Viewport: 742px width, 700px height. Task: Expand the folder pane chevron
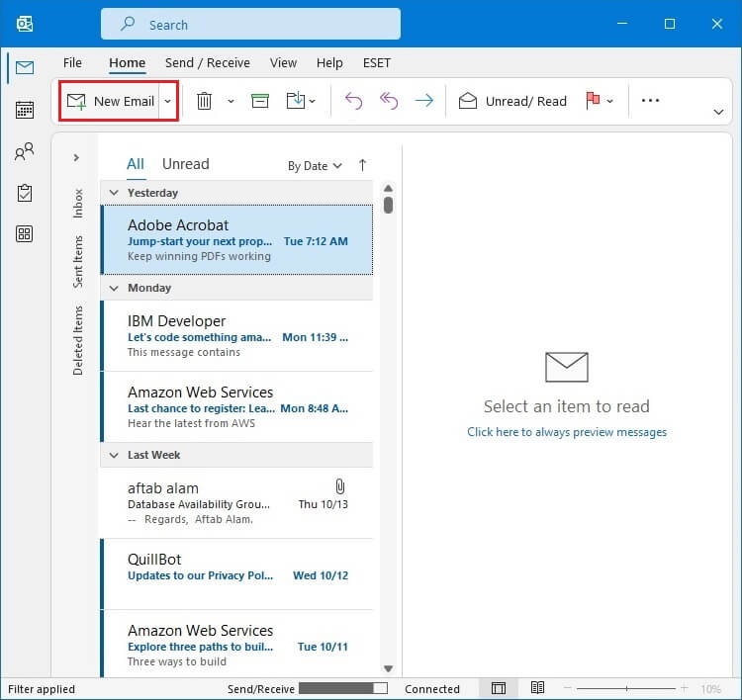[x=76, y=157]
